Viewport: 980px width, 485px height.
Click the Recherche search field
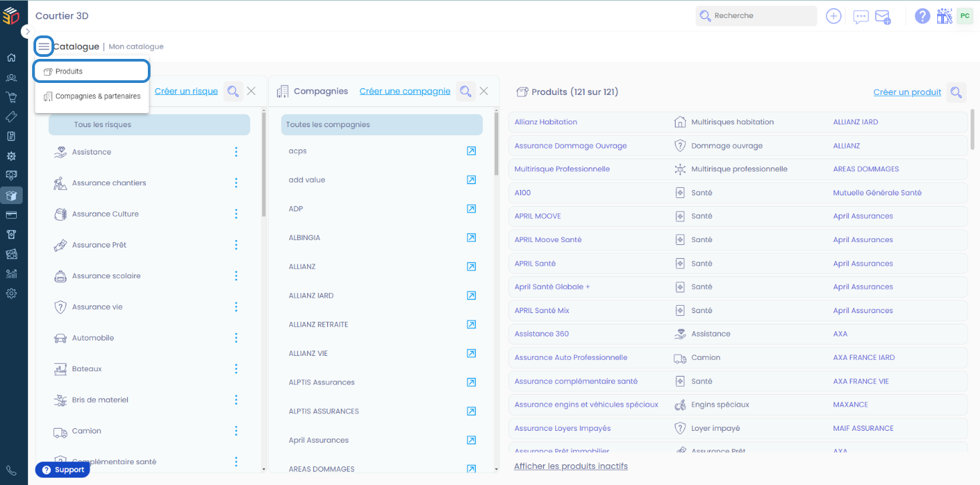(757, 15)
